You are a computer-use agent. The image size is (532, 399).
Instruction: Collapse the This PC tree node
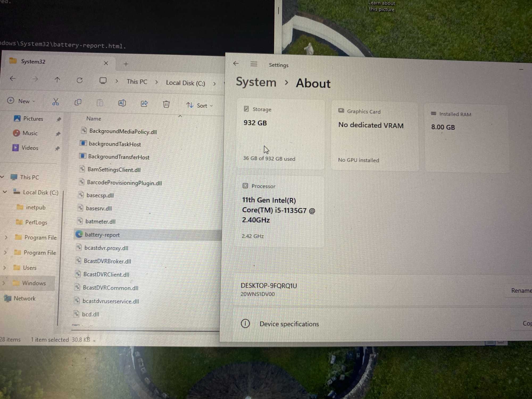(x=2, y=177)
